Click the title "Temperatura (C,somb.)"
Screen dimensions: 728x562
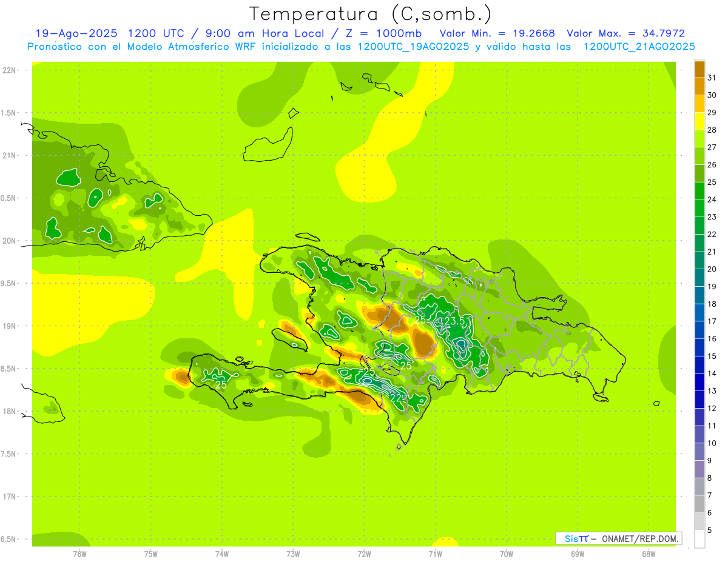point(370,13)
